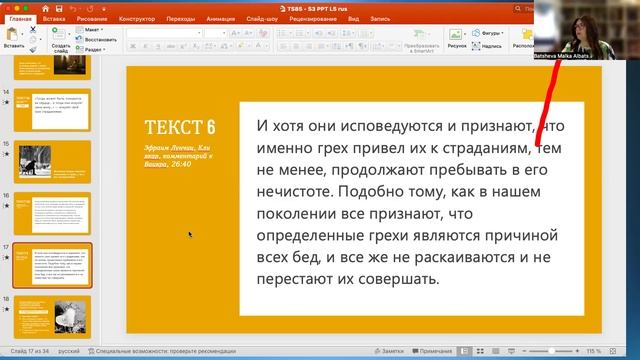
Task: Open the font size combo box
Action: pyautogui.click(x=215, y=33)
